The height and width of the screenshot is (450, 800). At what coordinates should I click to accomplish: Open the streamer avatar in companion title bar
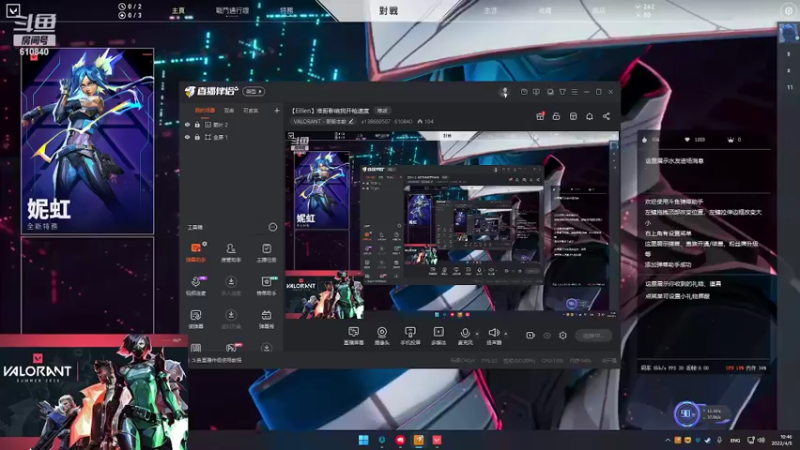[505, 92]
